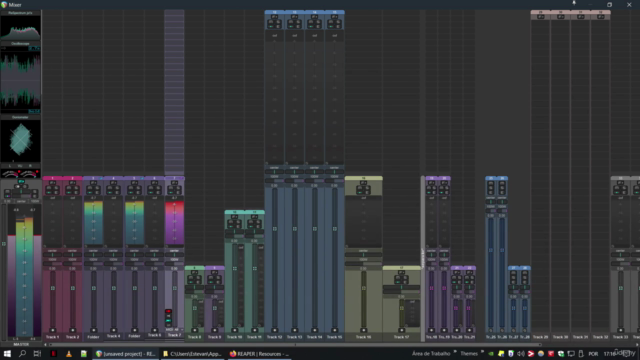Click the 0.00 volume readout on Track 16
640x360 pixels.
(363, 269)
